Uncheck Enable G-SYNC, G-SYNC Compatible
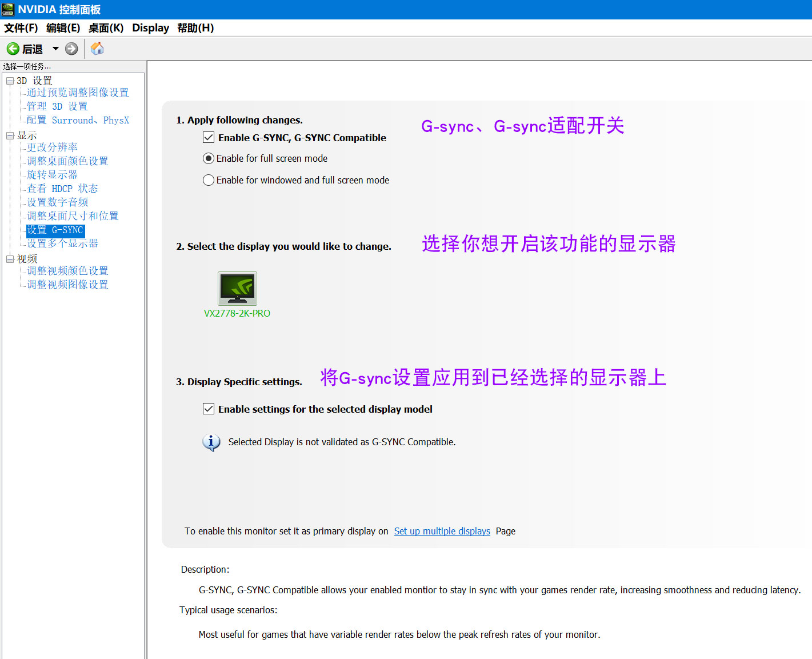812x659 pixels. click(x=209, y=137)
